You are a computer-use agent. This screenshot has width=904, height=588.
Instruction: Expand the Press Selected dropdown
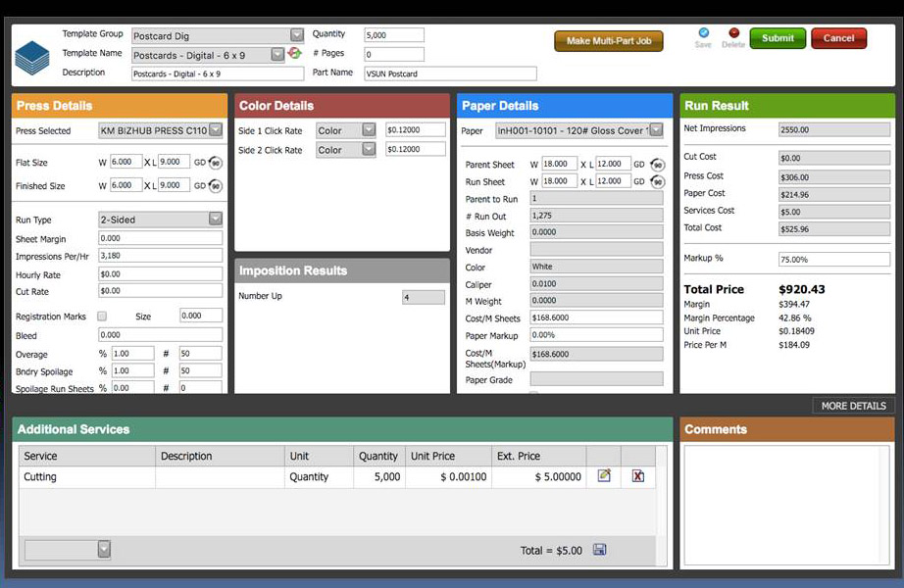(216, 130)
